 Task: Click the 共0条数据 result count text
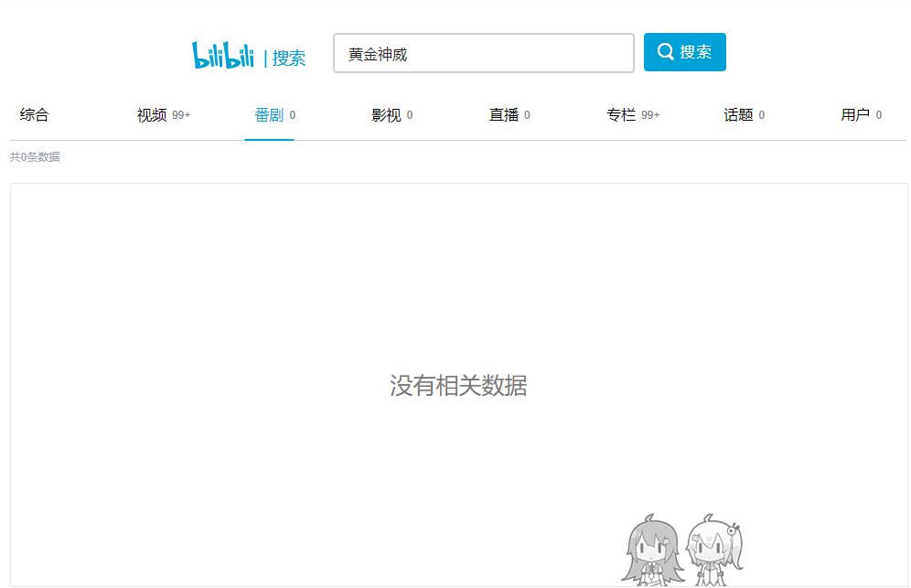[x=33, y=157]
